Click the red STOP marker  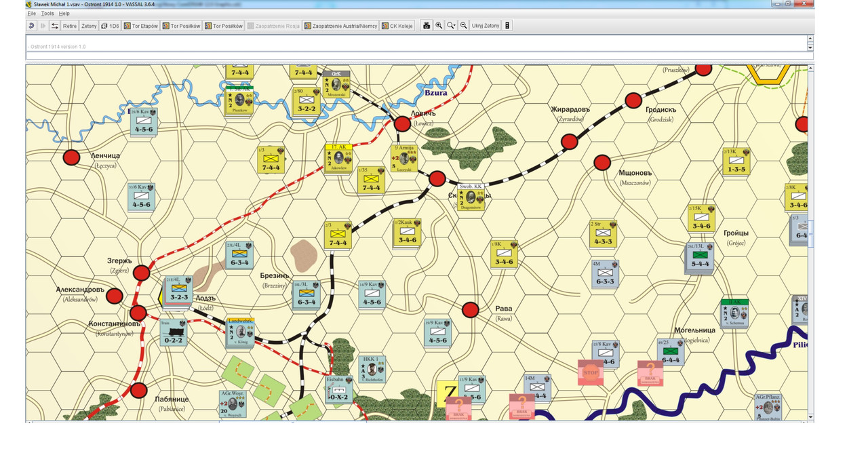coord(591,372)
